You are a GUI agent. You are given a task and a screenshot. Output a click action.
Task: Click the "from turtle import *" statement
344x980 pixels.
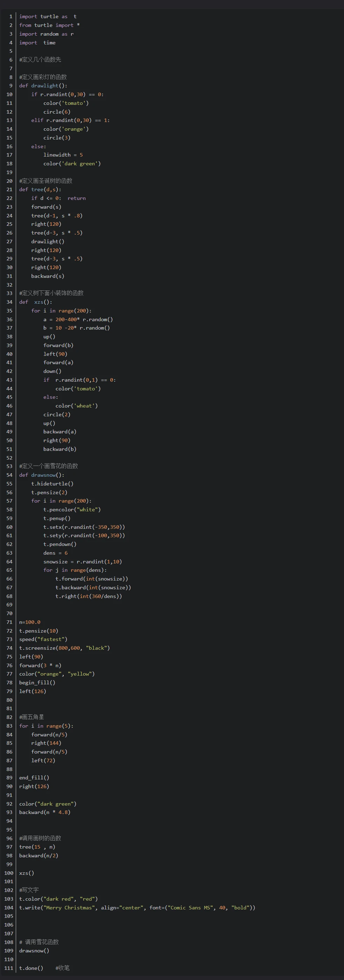coord(50,25)
